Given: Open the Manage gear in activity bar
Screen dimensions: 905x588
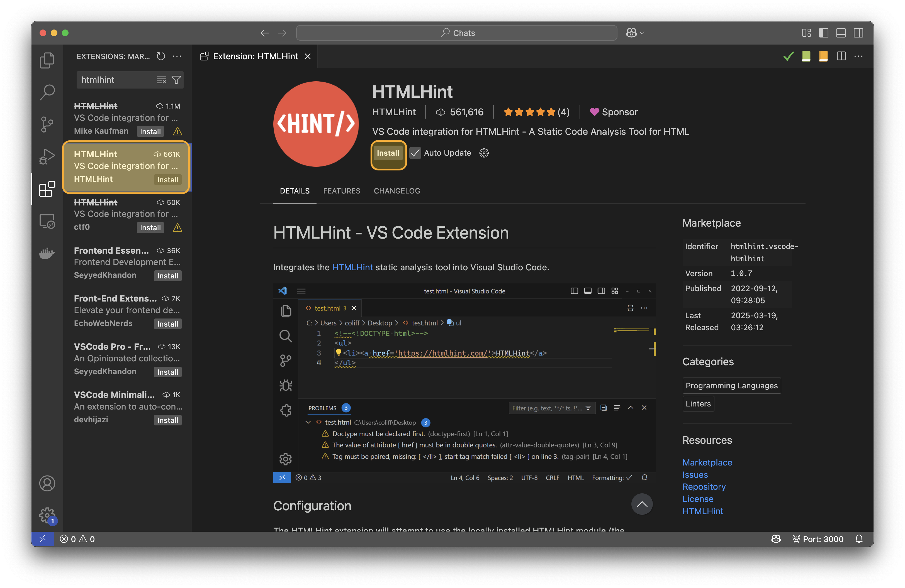Looking at the screenshot, I should [x=47, y=515].
